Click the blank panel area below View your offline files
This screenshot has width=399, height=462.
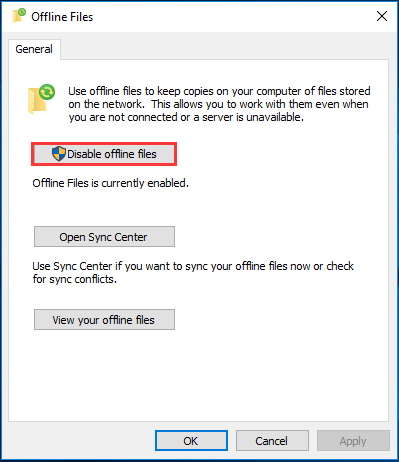[198, 375]
